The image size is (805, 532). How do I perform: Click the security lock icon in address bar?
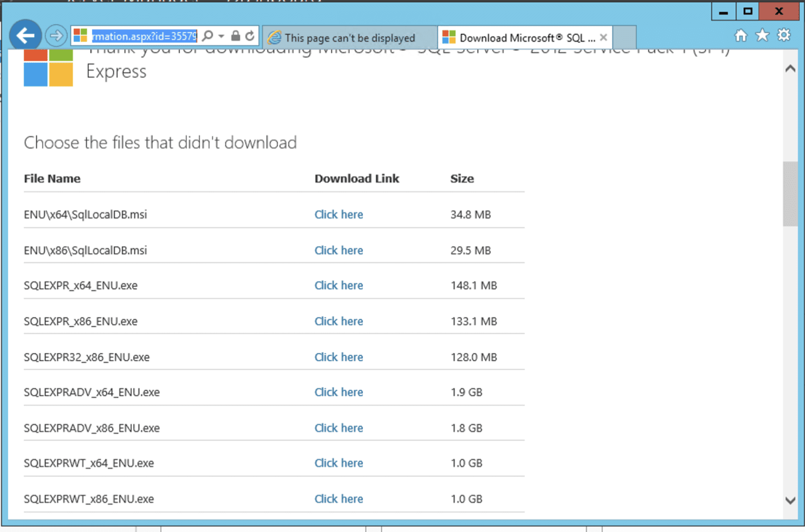pos(234,36)
